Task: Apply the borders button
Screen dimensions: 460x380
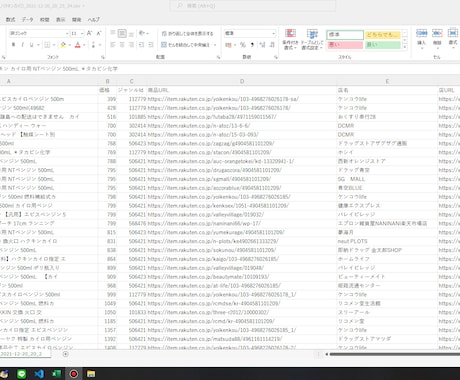Action: pos(47,45)
